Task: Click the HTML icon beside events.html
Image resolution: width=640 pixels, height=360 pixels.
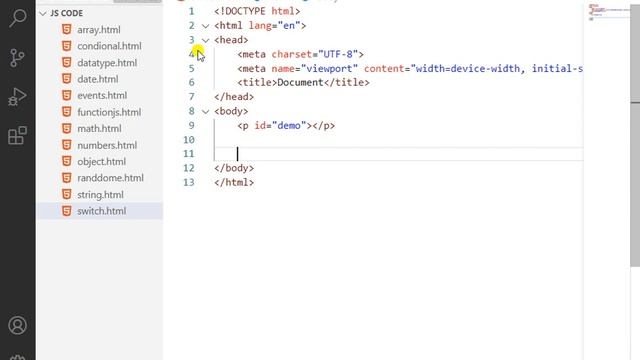Action: pyautogui.click(x=67, y=95)
